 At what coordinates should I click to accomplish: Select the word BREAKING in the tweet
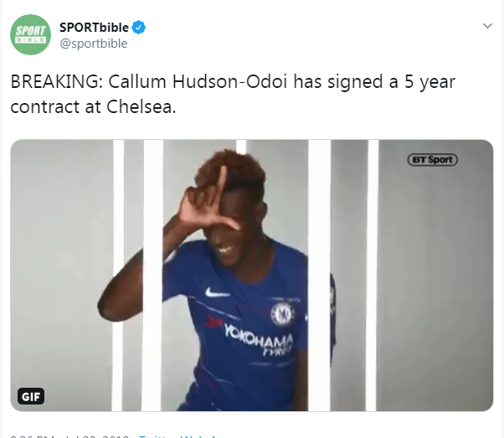pyautogui.click(x=57, y=82)
